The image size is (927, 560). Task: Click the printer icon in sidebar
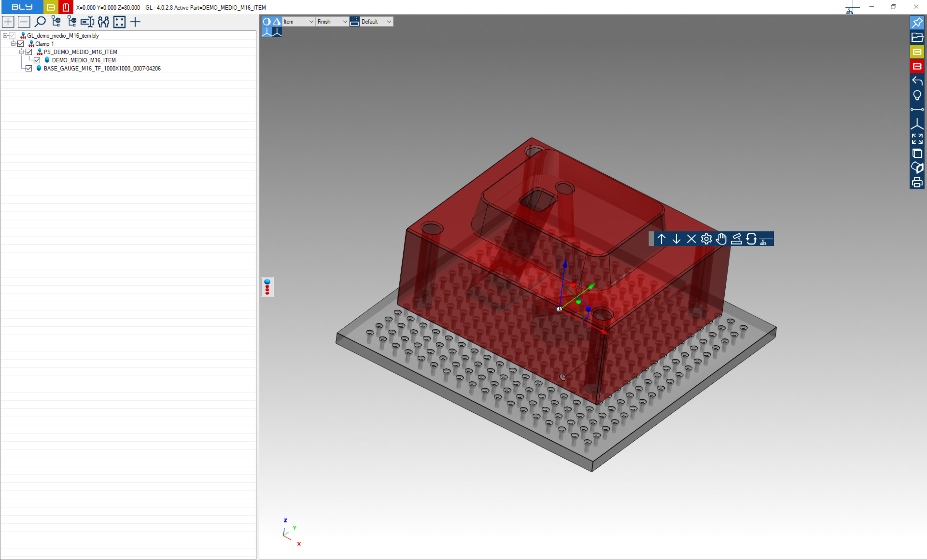point(917,182)
